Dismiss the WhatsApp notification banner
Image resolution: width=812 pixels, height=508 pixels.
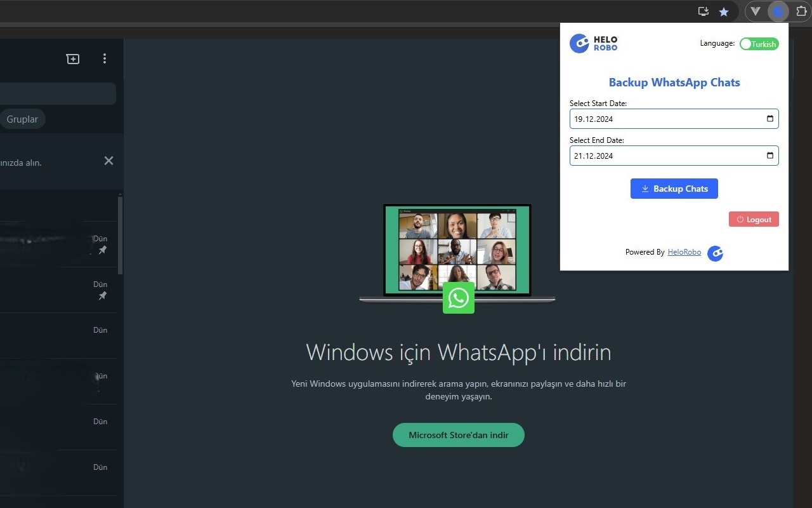108,161
